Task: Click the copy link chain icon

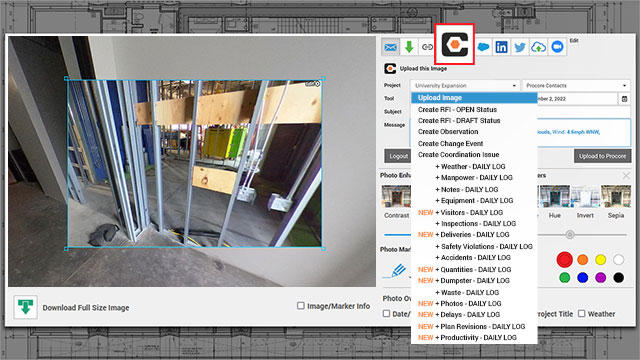Action: pos(427,47)
